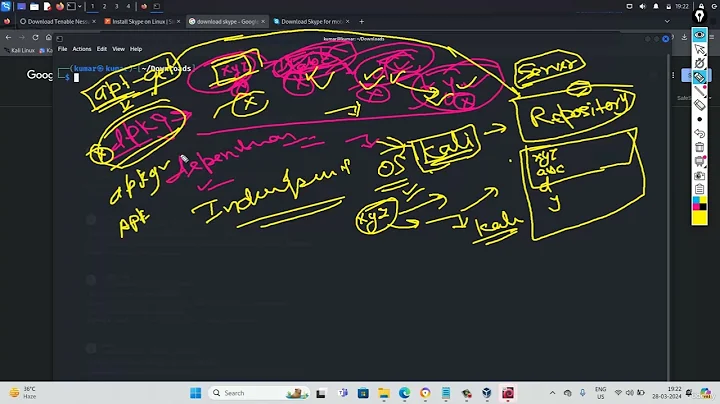Open the Help menu in the terminal

(x=136, y=49)
